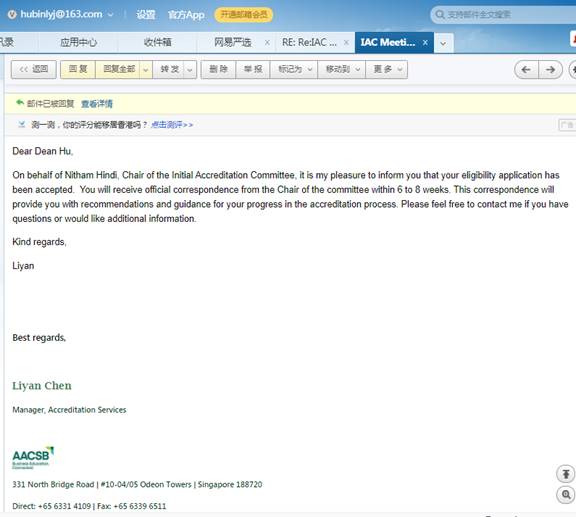Image resolution: width=576 pixels, height=517 pixels.
Task: Click the next email arrow icon
Action: [x=550, y=69]
